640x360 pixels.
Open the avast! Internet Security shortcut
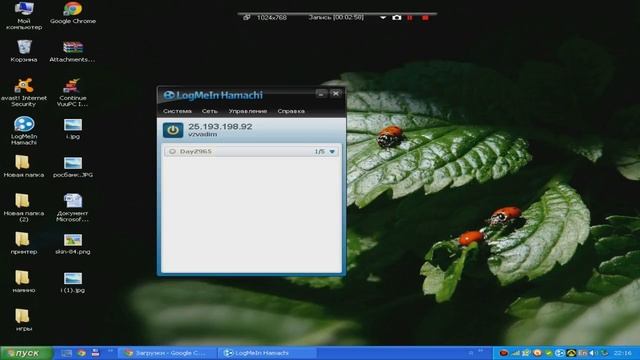click(x=24, y=92)
